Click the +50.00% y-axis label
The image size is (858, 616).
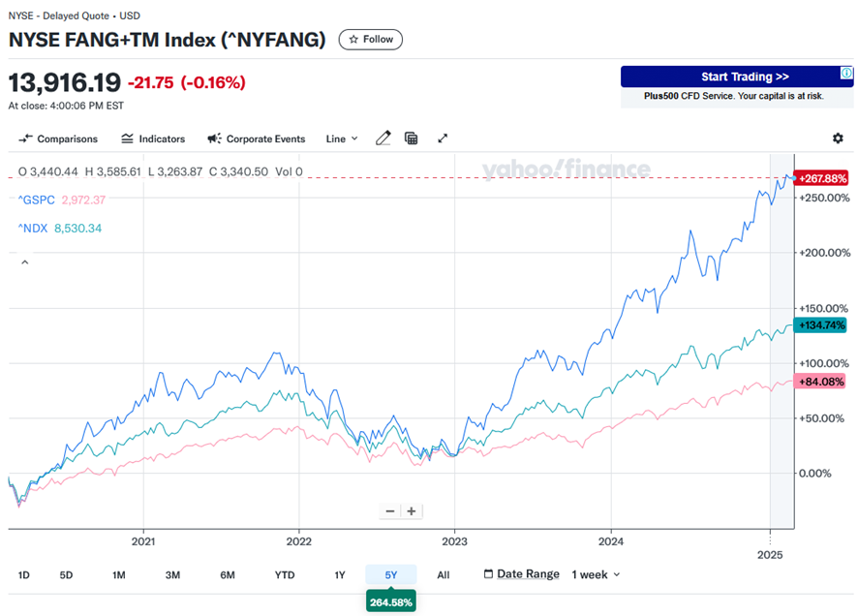pos(821,418)
